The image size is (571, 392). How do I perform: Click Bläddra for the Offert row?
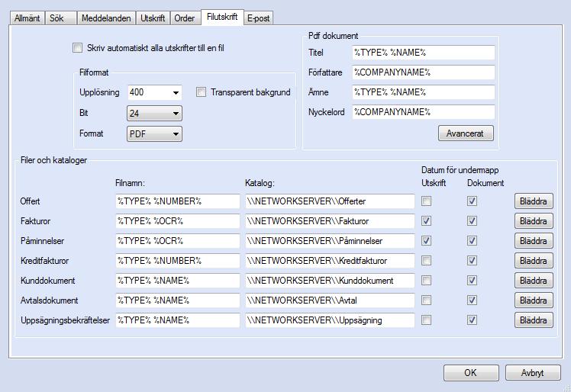pos(534,201)
